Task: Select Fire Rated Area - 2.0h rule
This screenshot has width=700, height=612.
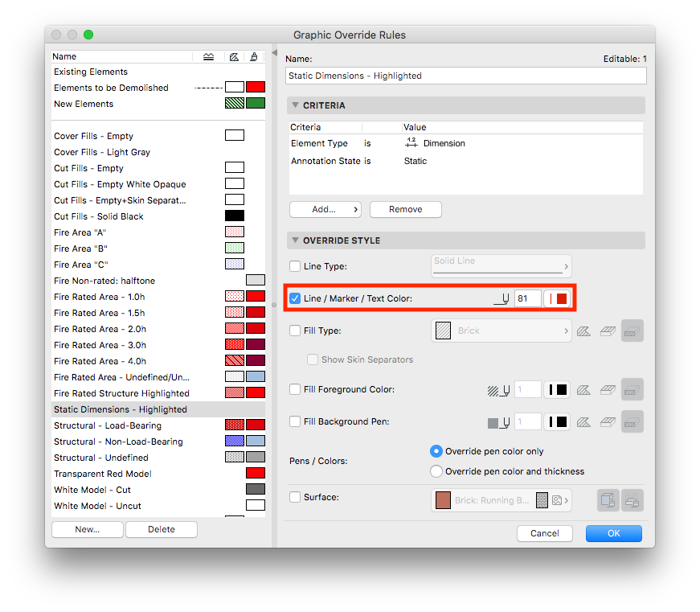Action: [x=158, y=329]
